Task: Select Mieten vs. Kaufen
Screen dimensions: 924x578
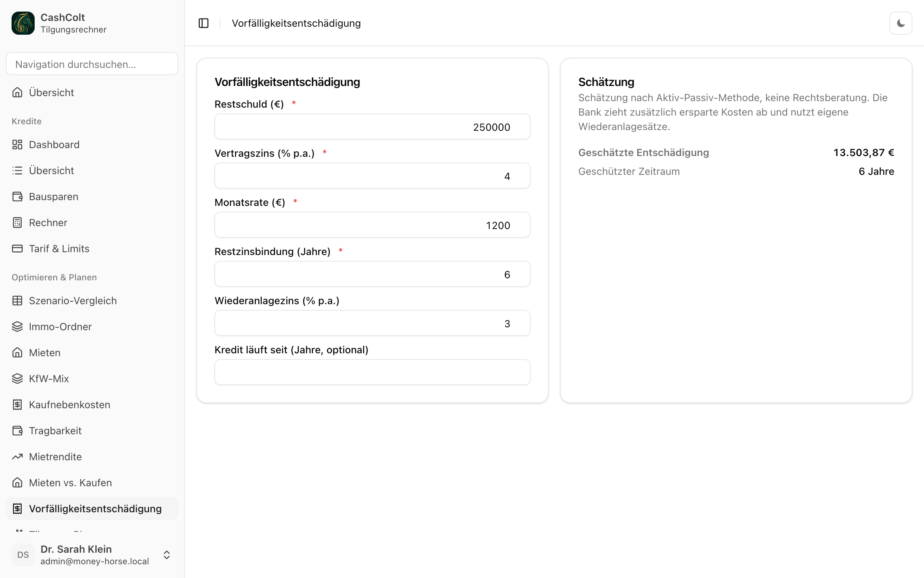Action: pyautogui.click(x=92, y=482)
